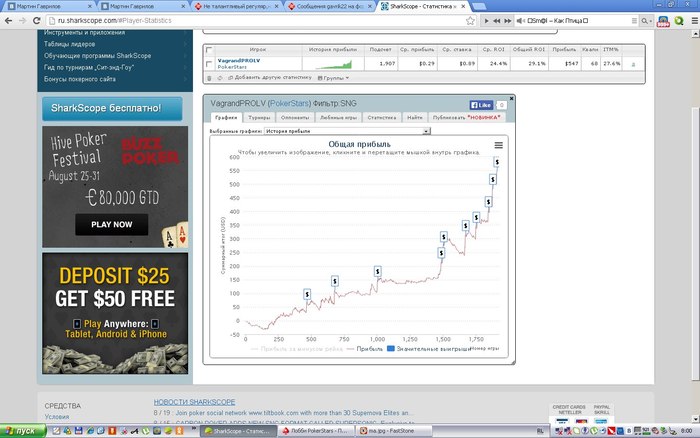Open the search magnifier dropdown in the toolbar
The height and width of the screenshot is (438, 700).
pos(646,21)
